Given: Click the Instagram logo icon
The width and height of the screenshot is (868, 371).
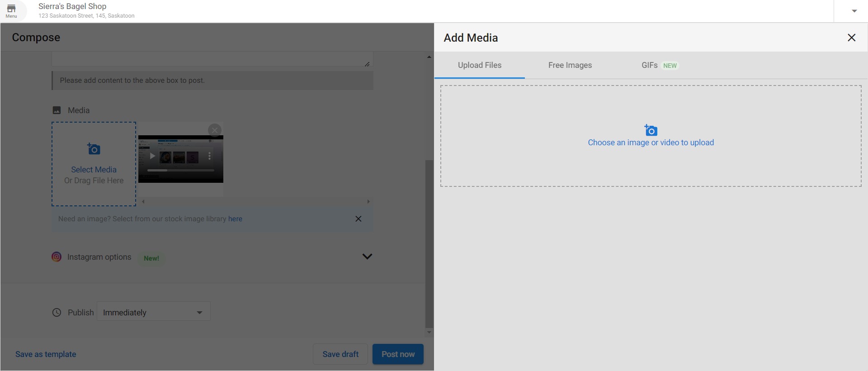Looking at the screenshot, I should click(57, 257).
